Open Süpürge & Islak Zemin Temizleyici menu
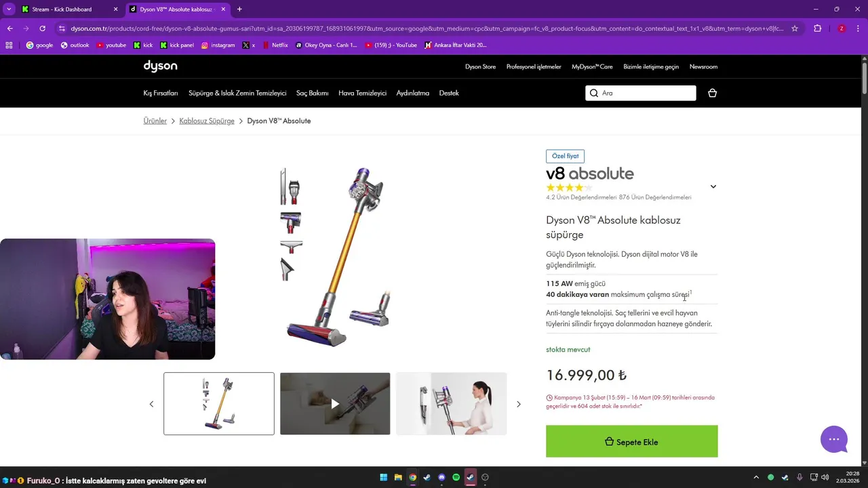This screenshot has height=488, width=868. 237,93
